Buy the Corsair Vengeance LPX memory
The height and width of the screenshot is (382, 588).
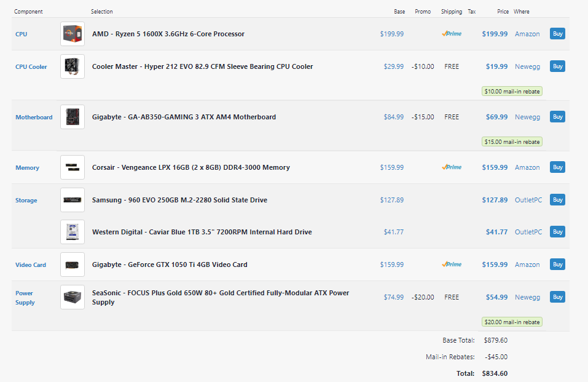pos(557,167)
